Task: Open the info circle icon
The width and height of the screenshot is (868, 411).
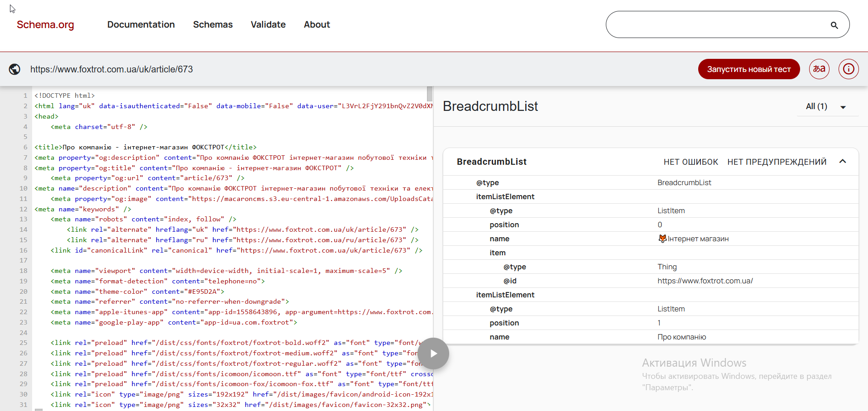Action: pos(849,69)
